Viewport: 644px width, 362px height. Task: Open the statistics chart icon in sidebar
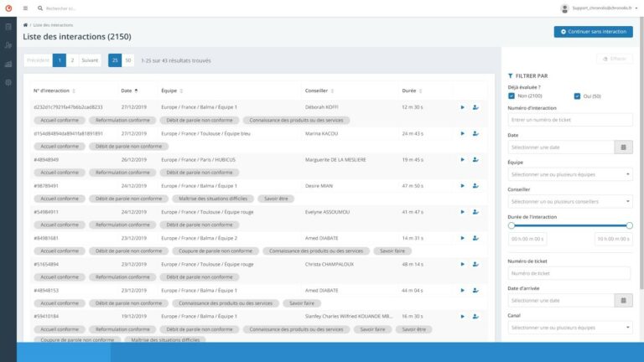pos(8,64)
